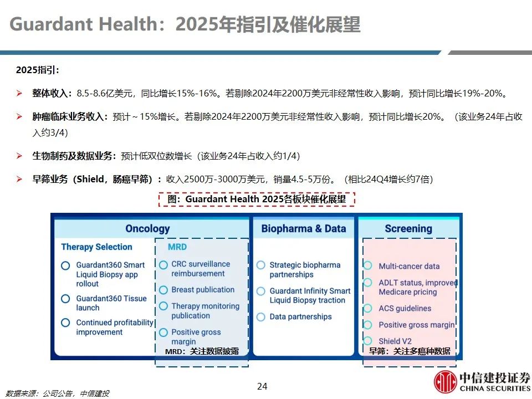
Task: Click the Continued profitability improvement item text
Action: click(115, 327)
